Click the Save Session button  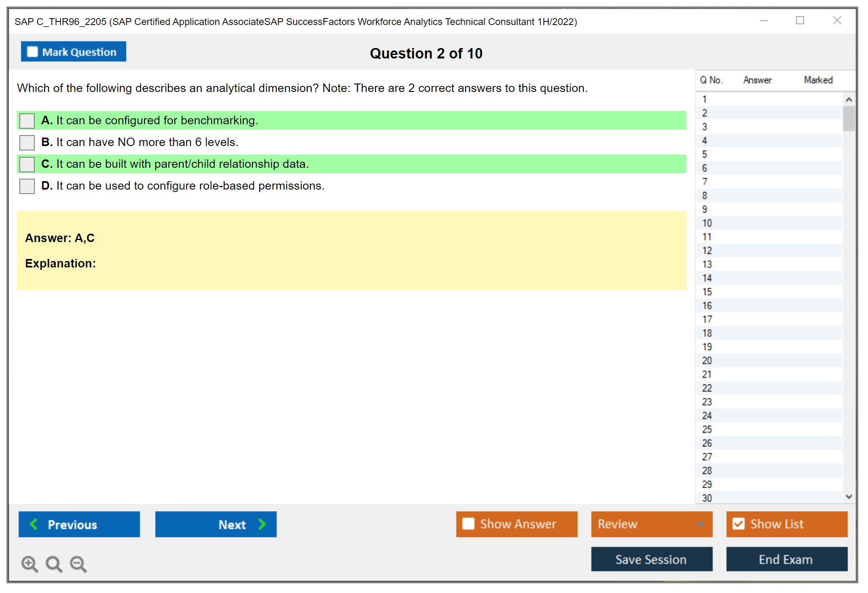pyautogui.click(x=651, y=559)
